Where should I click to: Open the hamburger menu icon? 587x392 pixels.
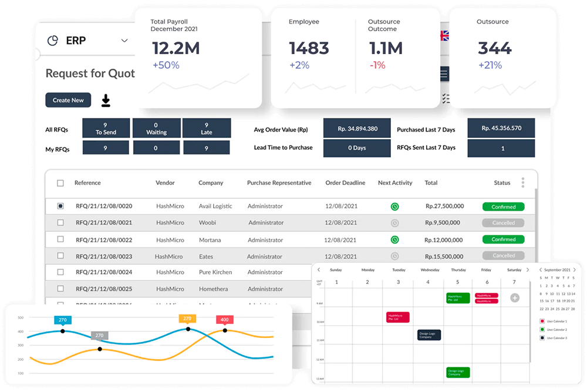point(444,73)
